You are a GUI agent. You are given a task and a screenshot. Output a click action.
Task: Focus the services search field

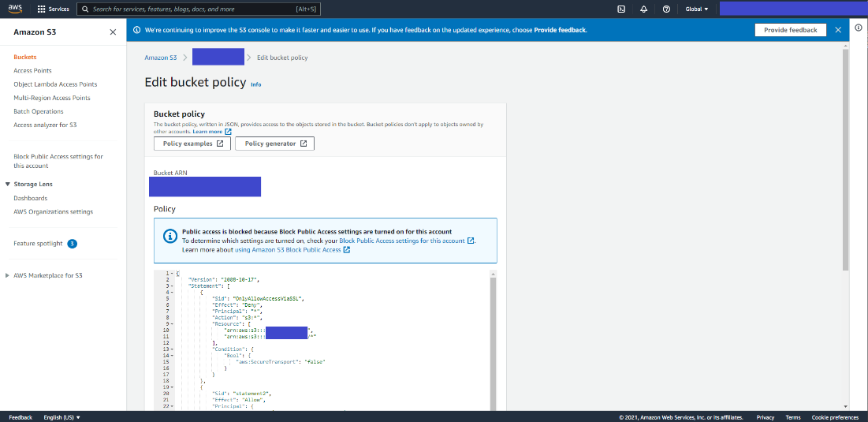click(x=198, y=9)
